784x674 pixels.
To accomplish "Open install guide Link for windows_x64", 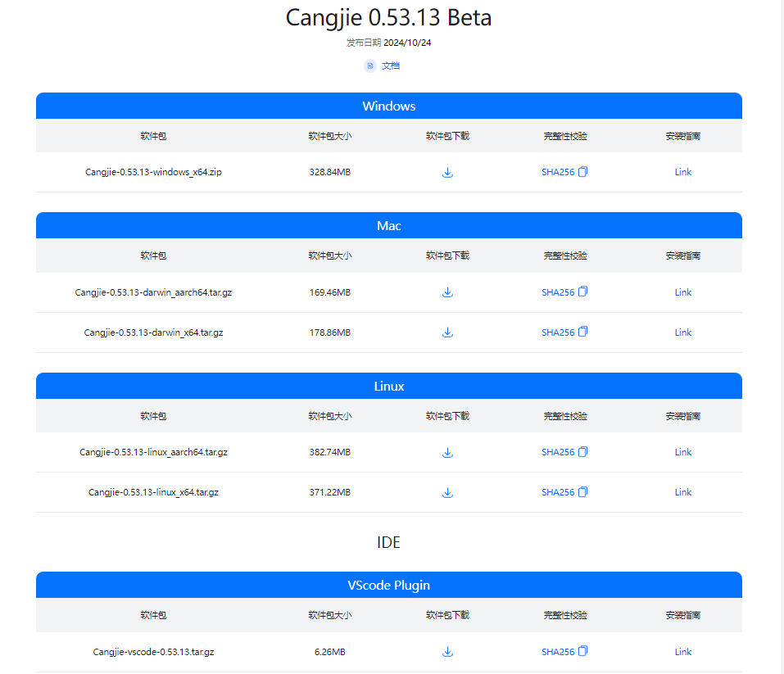I will point(683,172).
